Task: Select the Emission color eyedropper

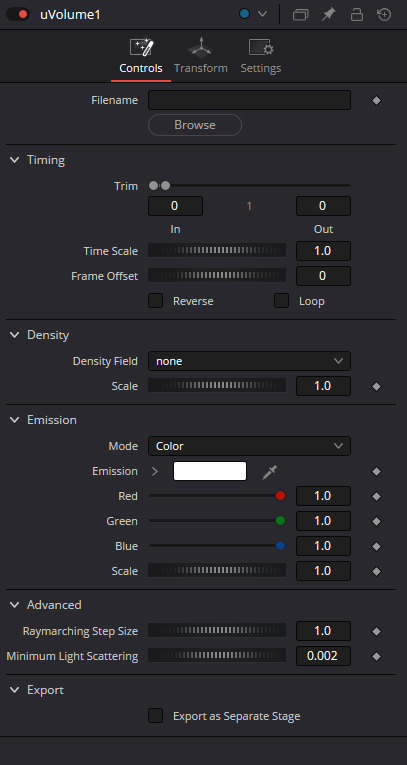Action: point(269,472)
